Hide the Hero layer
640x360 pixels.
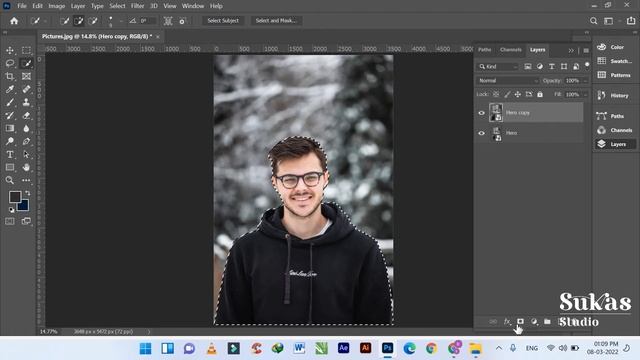tap(481, 133)
